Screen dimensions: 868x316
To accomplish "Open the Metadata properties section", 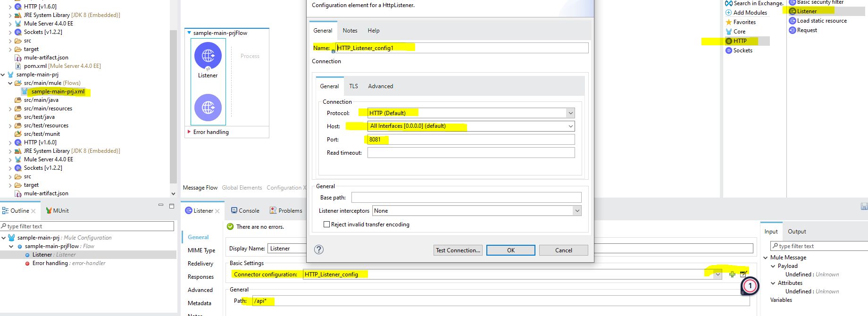I will [x=200, y=303].
